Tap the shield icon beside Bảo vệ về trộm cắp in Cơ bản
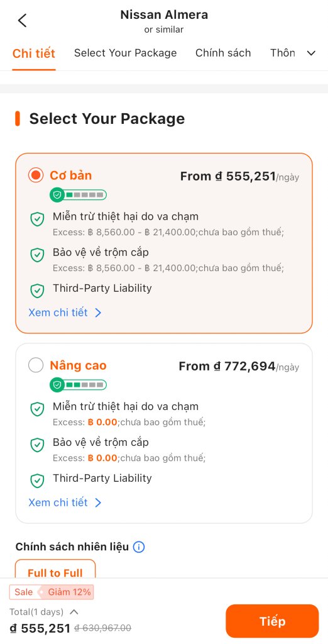328x644 pixels. pyautogui.click(x=37, y=255)
